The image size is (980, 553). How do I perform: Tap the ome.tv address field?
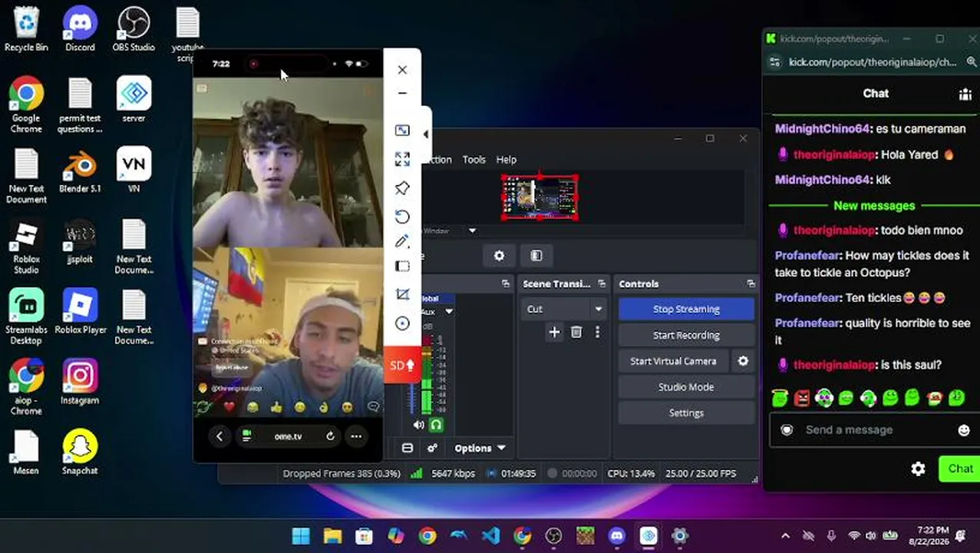tap(288, 436)
